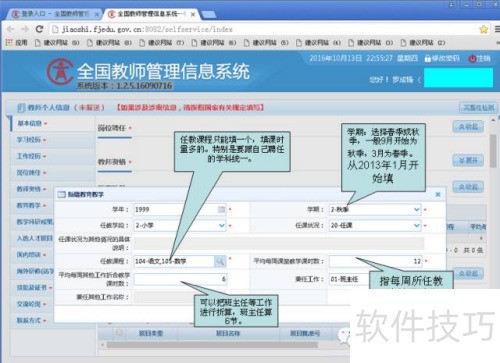Bookmark this page with the star icon
This screenshot has width=500, height=363.
tap(484, 29)
